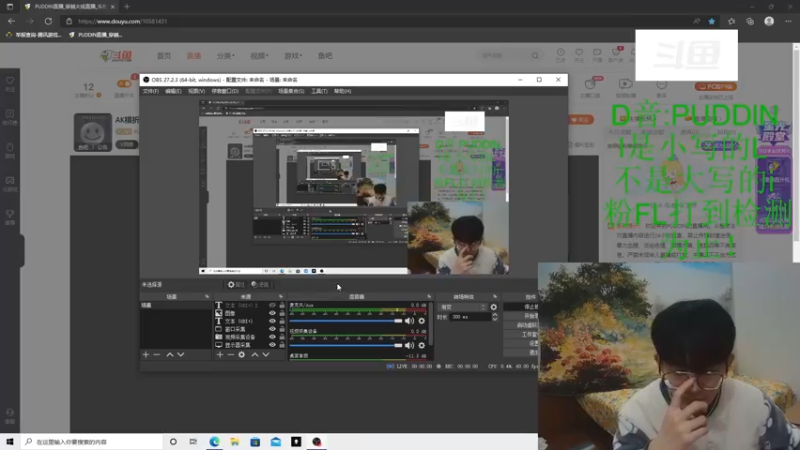Open the OBS 工具(T) menu

click(x=319, y=91)
